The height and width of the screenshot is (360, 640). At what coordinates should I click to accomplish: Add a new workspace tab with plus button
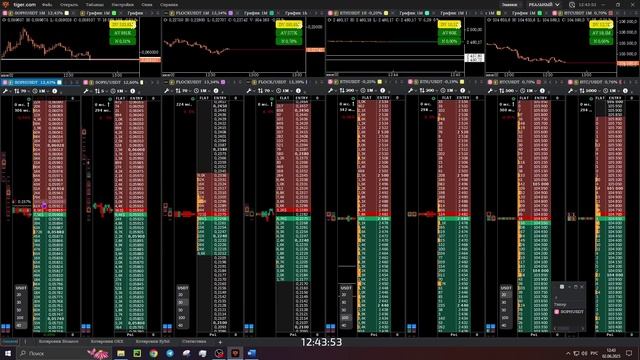(220, 342)
